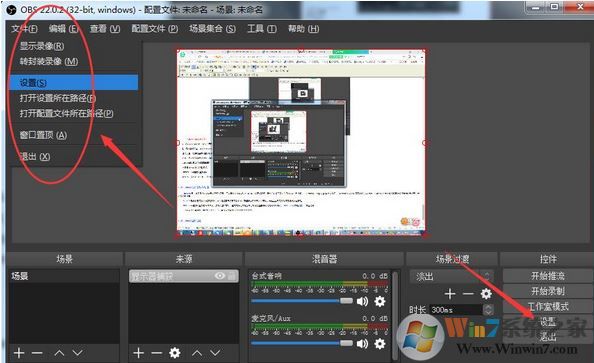
Task: Open transition properties gear in 场景过渡
Action: 486,294
